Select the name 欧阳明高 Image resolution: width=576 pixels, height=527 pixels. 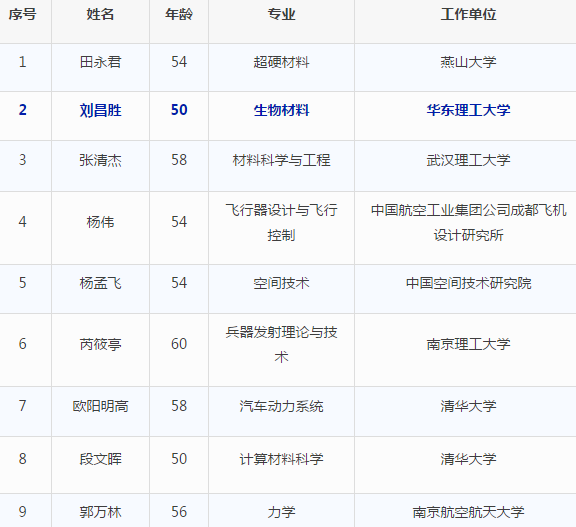[100, 406]
